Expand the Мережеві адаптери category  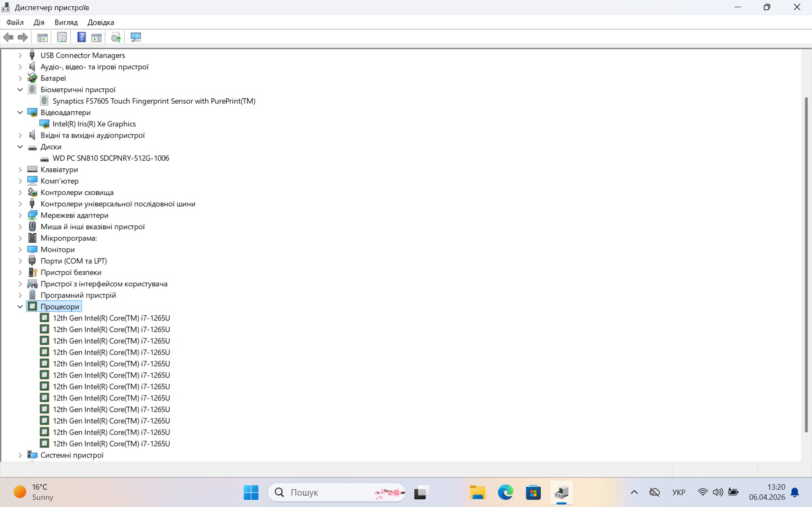coord(20,215)
